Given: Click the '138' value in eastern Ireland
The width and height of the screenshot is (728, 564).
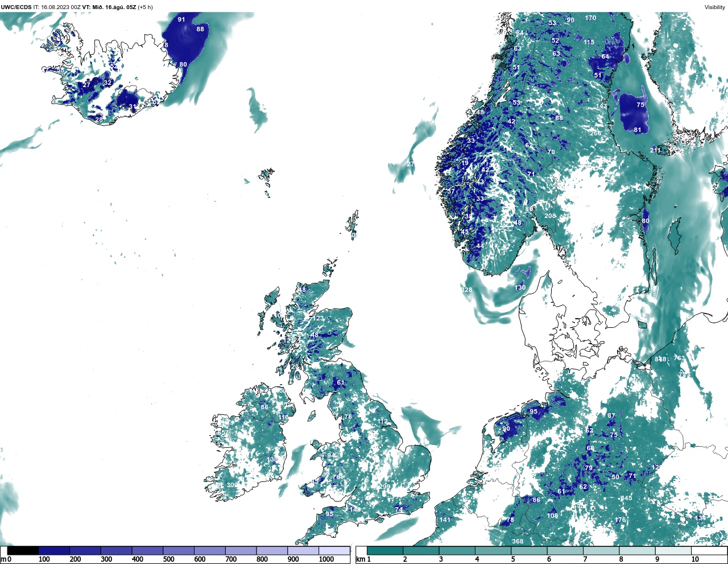Looking at the screenshot, I should pos(273,459).
